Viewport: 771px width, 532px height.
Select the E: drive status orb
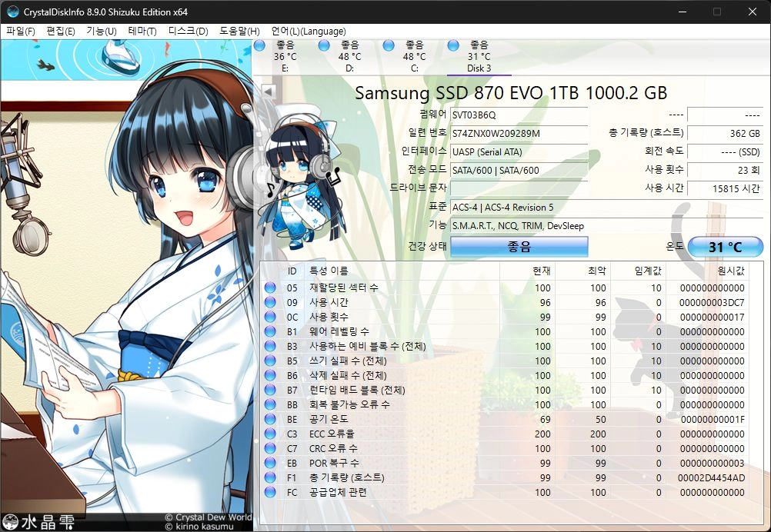coord(259,45)
